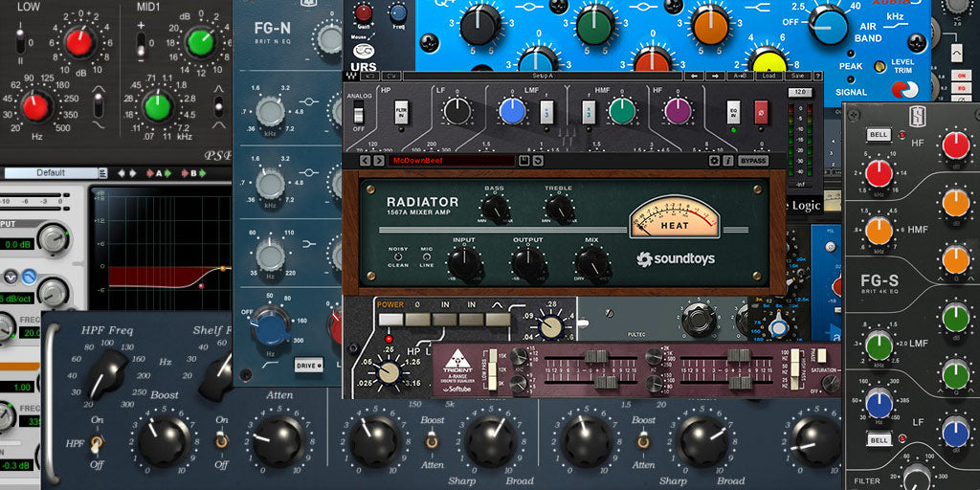Select the Trident Low Pass 9K button
Image resolution: width=980 pixels, height=490 pixels.
pyautogui.click(x=493, y=385)
